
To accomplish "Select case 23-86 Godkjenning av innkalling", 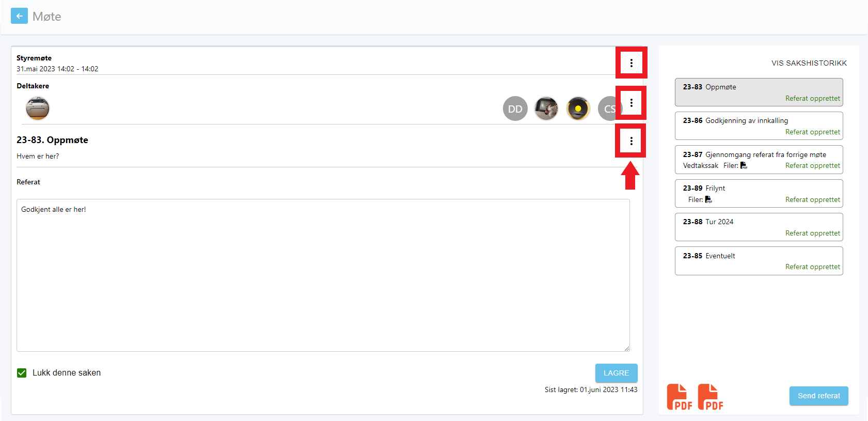I will (x=759, y=126).
